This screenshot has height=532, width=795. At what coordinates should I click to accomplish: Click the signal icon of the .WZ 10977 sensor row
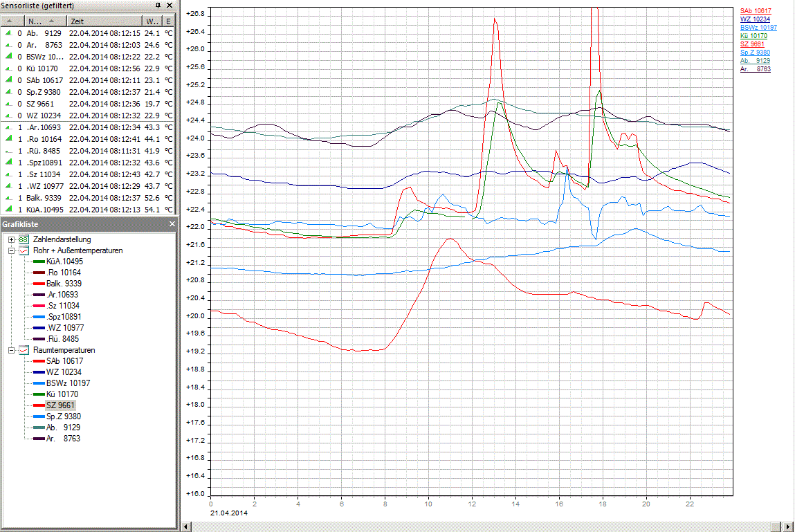(x=8, y=186)
